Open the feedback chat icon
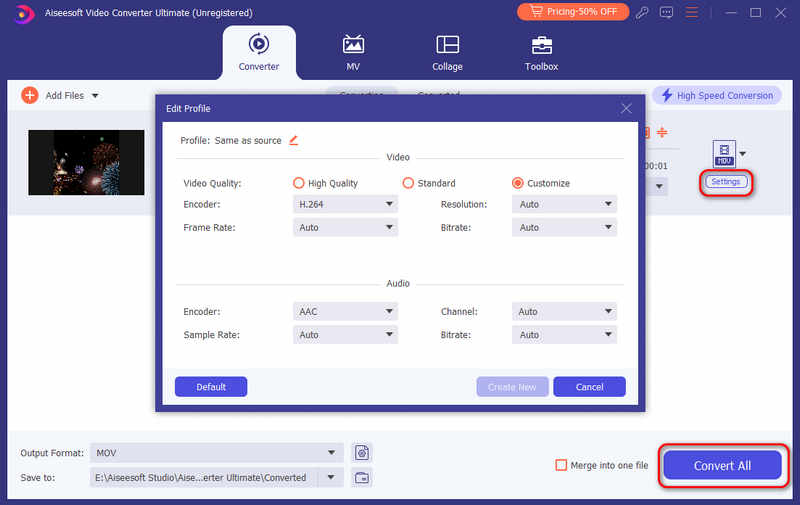Viewport: 800px width, 505px height. pos(666,12)
